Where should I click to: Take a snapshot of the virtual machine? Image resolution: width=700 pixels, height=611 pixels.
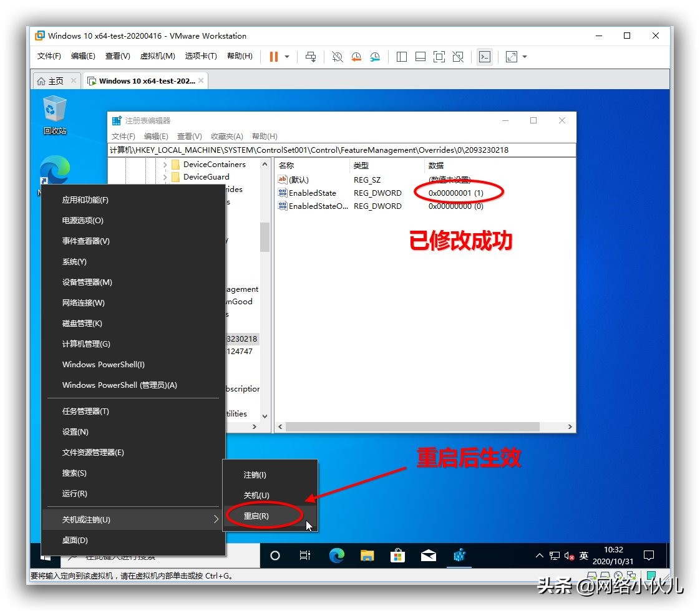coord(337,57)
